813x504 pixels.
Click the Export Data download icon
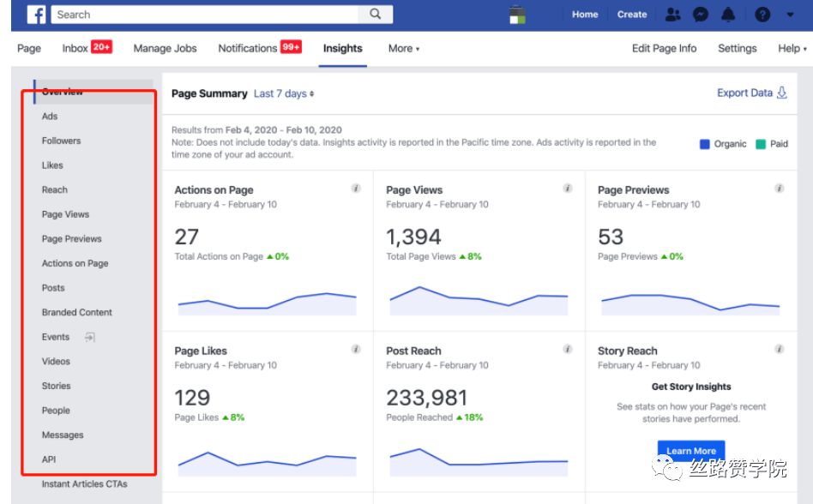(782, 93)
